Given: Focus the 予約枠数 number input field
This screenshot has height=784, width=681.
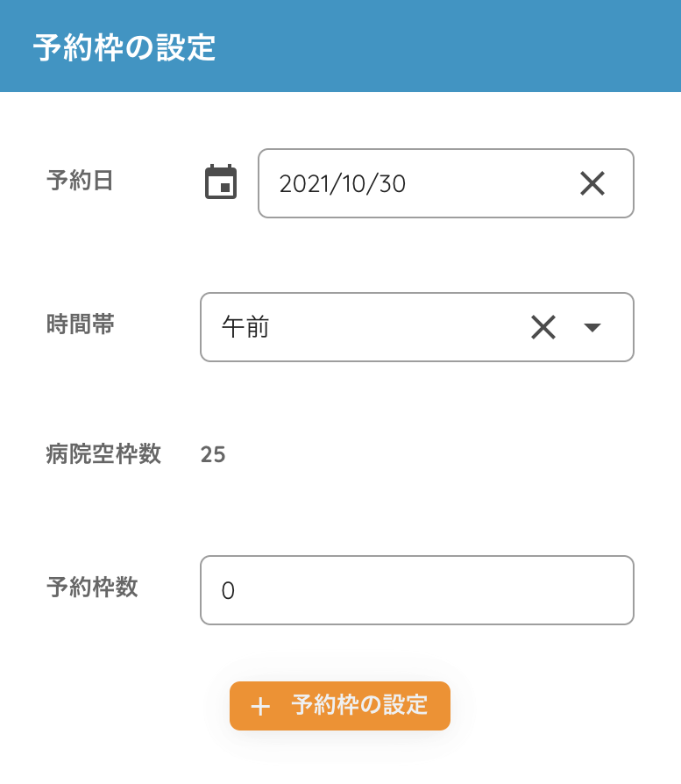Looking at the screenshot, I should click(x=421, y=590).
